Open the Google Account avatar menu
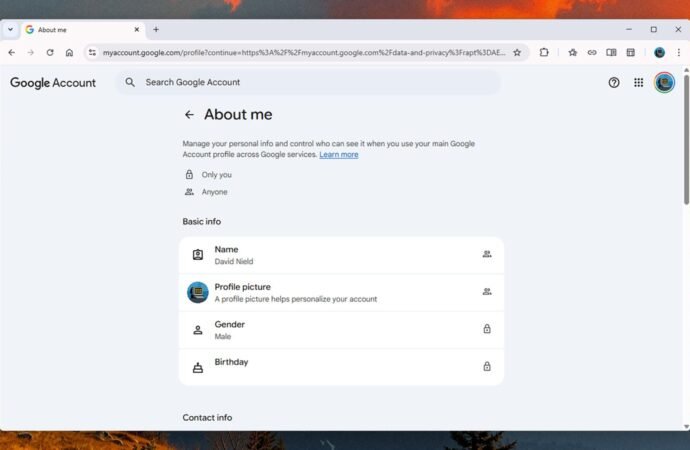 664,83
